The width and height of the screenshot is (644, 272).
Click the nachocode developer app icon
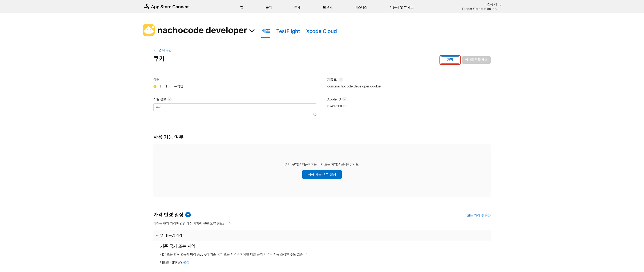pyautogui.click(x=149, y=30)
